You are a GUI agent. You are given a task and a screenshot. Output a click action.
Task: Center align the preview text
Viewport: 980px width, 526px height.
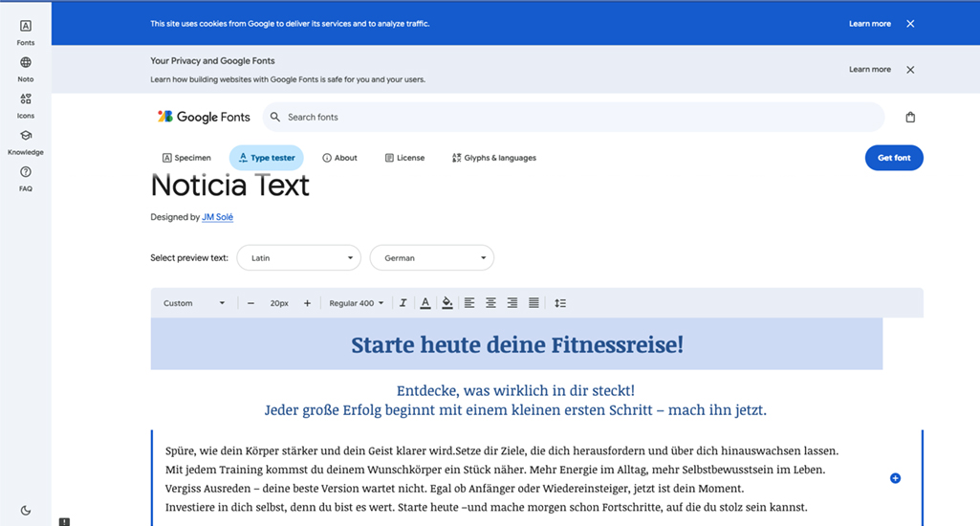[x=490, y=303]
